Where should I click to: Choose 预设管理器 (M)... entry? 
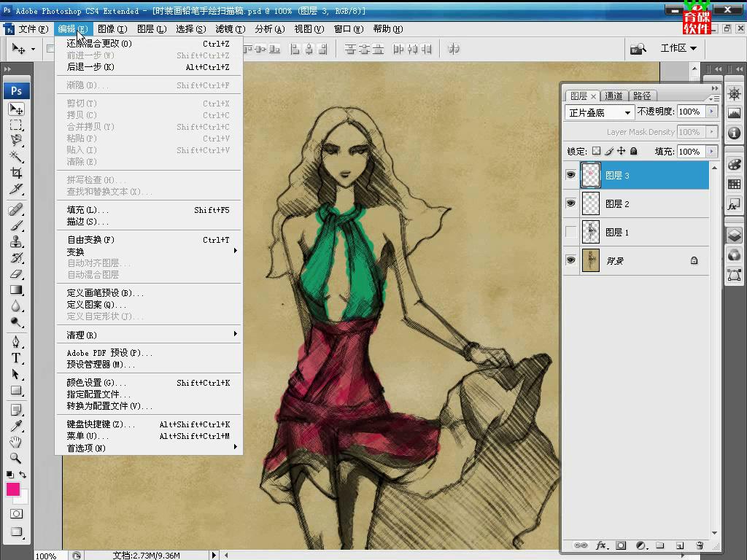tap(148, 365)
